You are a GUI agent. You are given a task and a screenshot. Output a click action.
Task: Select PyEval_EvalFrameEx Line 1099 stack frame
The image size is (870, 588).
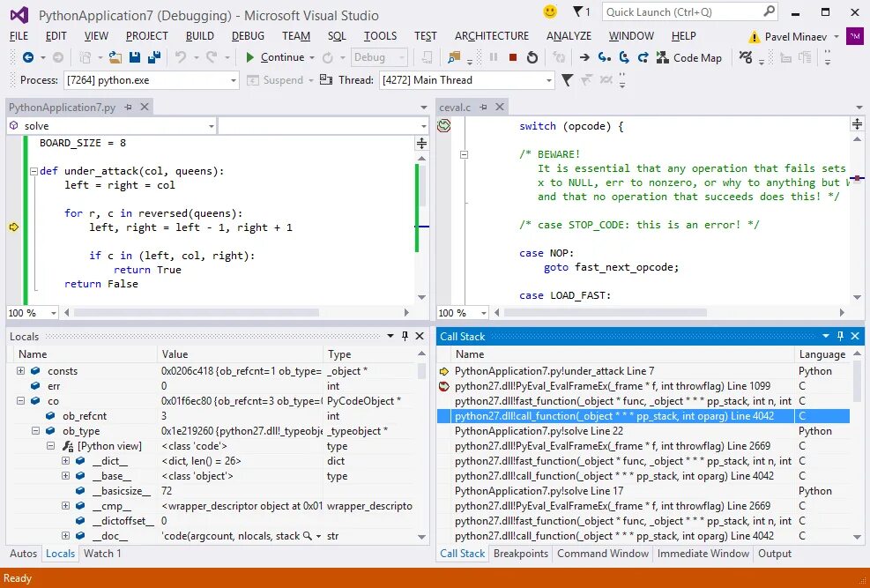click(x=643, y=385)
